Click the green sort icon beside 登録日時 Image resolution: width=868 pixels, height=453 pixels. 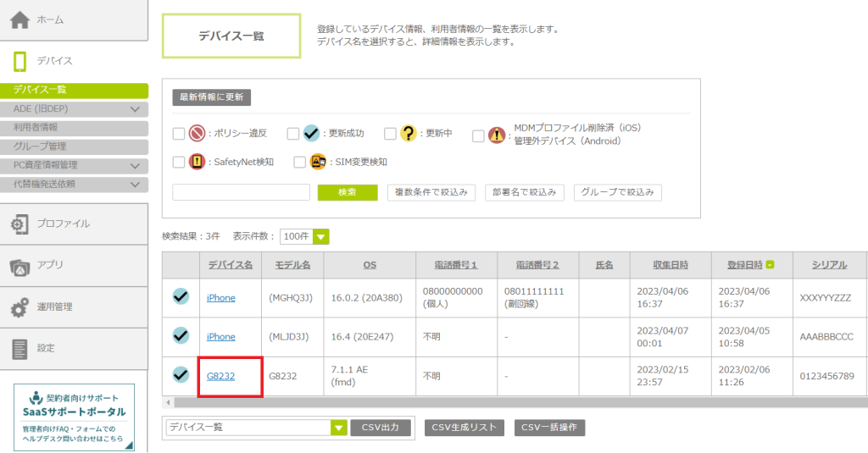point(770,265)
